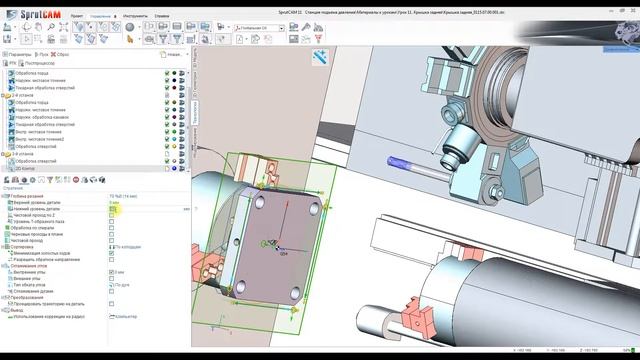Enable the Чистовой проход checkbox
This screenshot has height=360, width=640.
point(111,241)
